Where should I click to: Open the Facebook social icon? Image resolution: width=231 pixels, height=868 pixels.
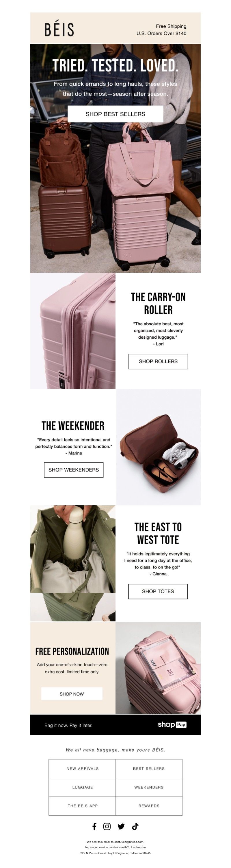pyautogui.click(x=94, y=826)
